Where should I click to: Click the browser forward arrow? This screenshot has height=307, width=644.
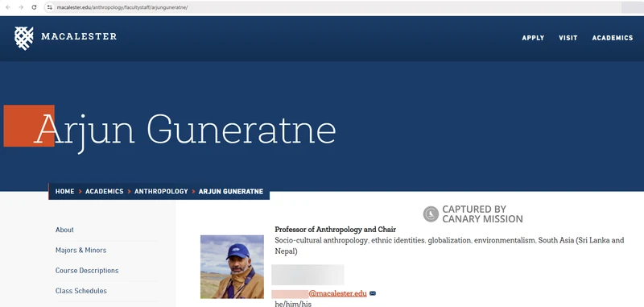(x=21, y=7)
